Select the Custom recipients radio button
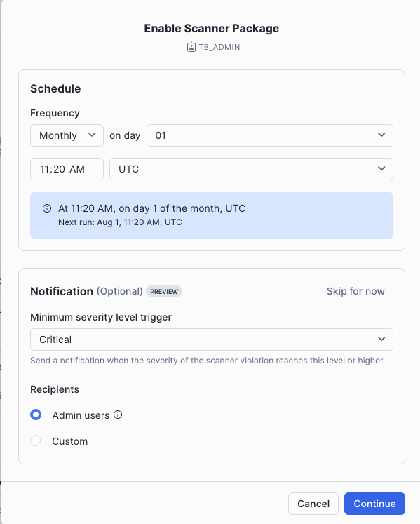The height and width of the screenshot is (524, 420). point(36,441)
